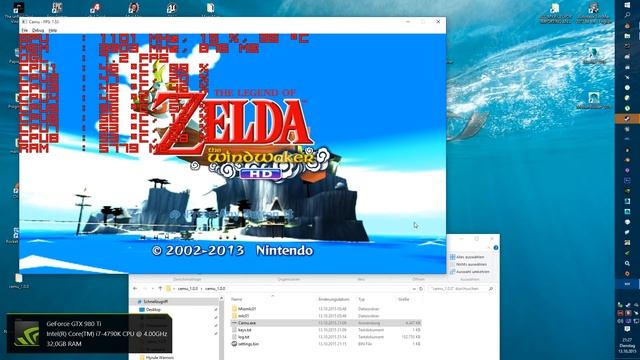Open the Help menu in Cemu
The height and width of the screenshot is (360, 640).
[53, 30]
